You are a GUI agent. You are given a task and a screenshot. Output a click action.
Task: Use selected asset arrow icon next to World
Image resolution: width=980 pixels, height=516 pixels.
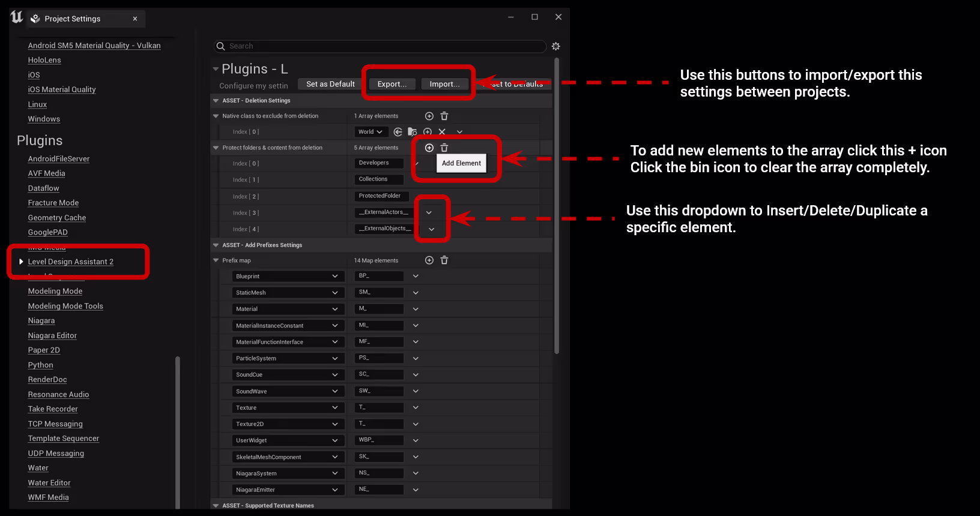pyautogui.click(x=398, y=132)
